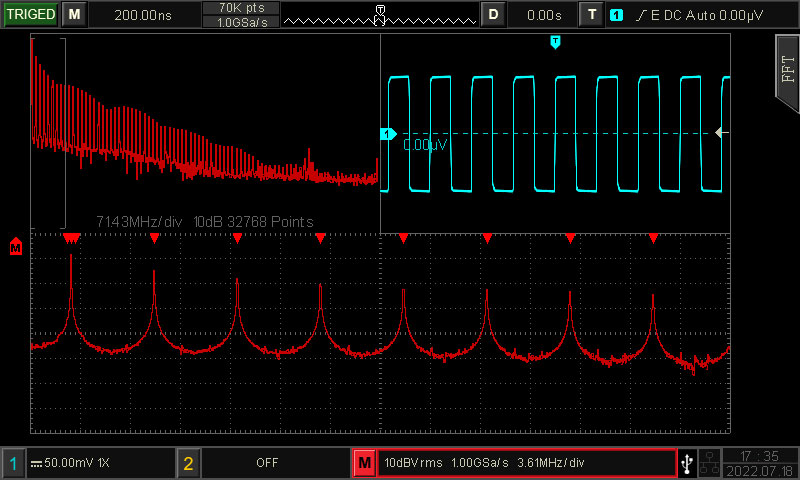The width and height of the screenshot is (800, 480).
Task: Toggle channel 2 with the 2 button
Action: (189, 463)
